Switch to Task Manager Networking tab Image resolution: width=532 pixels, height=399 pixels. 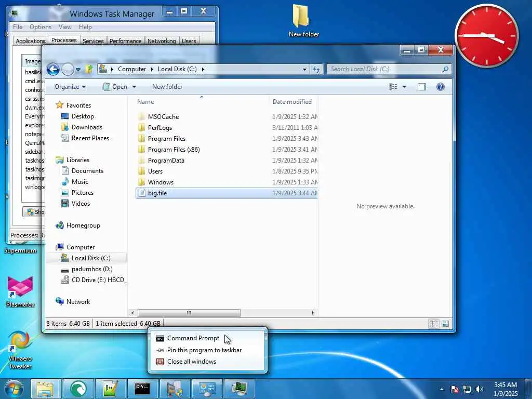click(162, 41)
